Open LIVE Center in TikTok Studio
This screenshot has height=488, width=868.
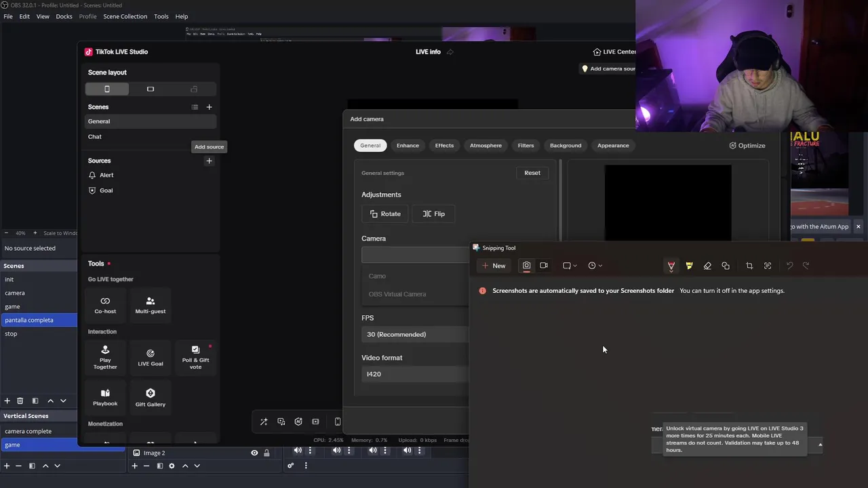coord(614,52)
